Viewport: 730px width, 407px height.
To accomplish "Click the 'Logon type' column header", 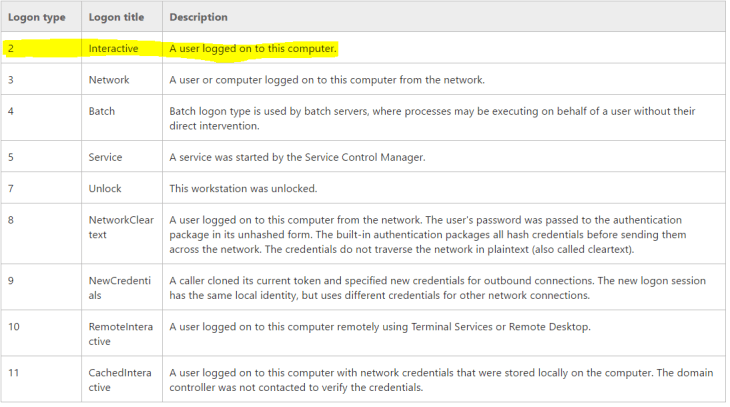I will (37, 17).
